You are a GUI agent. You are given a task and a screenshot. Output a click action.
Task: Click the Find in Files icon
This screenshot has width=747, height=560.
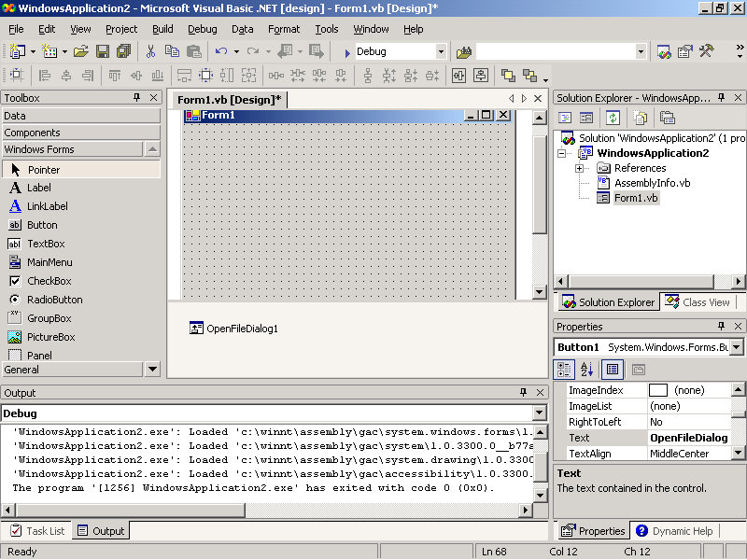(463, 52)
